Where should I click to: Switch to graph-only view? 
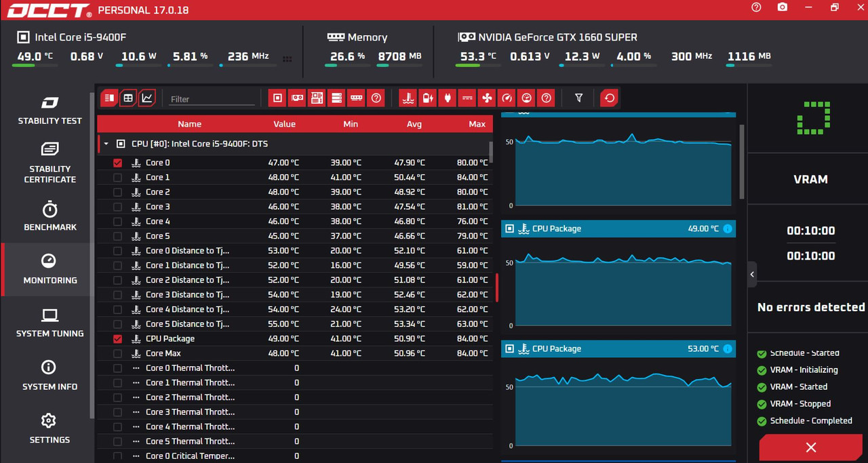147,98
